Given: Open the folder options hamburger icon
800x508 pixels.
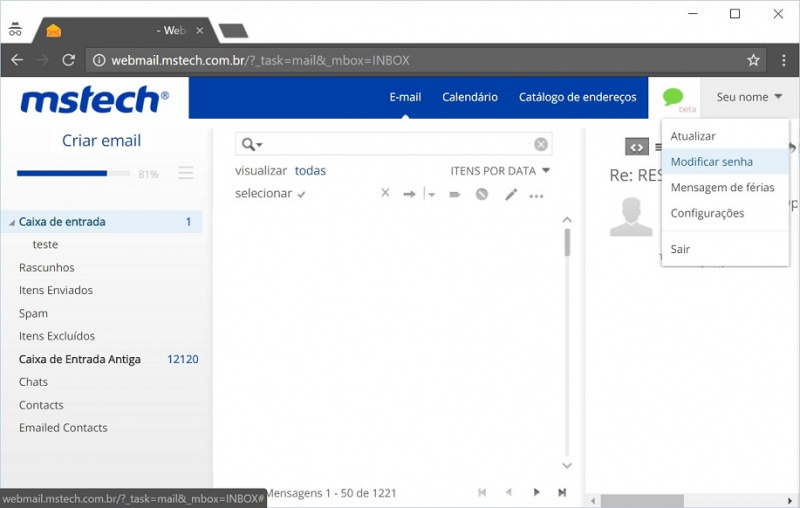Looking at the screenshot, I should (186, 173).
